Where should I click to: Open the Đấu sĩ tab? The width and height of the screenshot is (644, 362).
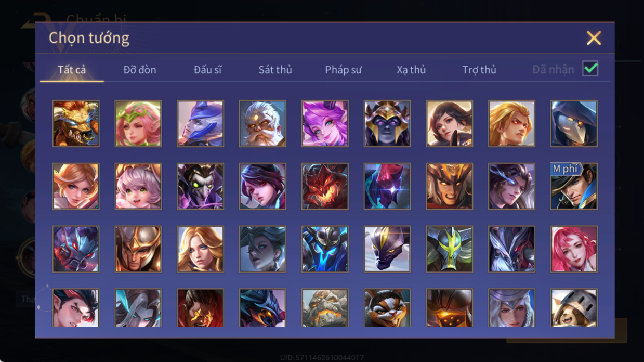(207, 70)
